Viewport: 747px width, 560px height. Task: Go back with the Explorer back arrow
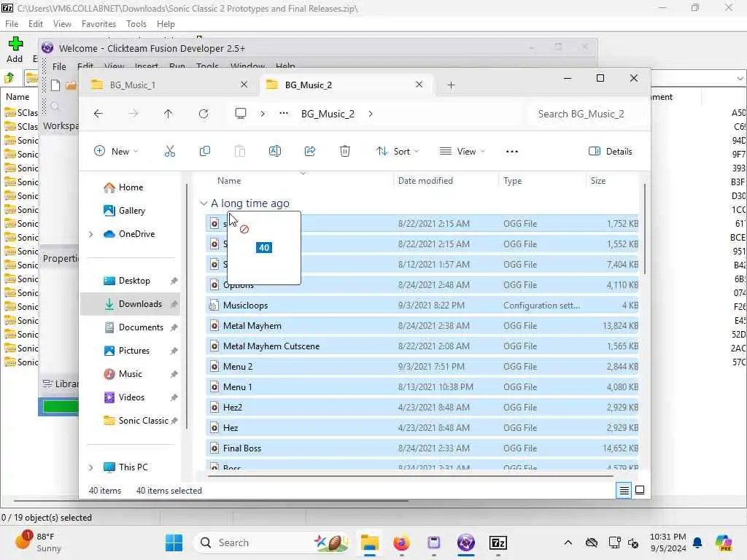98,114
